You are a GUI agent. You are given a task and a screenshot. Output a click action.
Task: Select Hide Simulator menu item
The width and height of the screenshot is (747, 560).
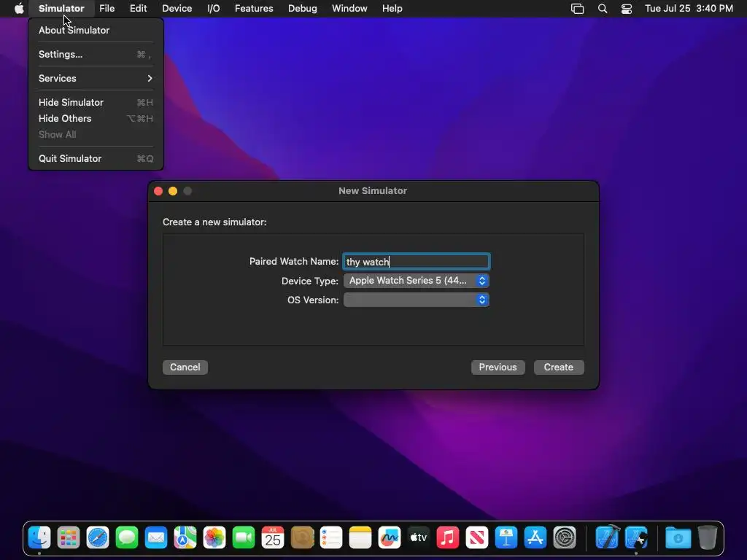coord(96,102)
